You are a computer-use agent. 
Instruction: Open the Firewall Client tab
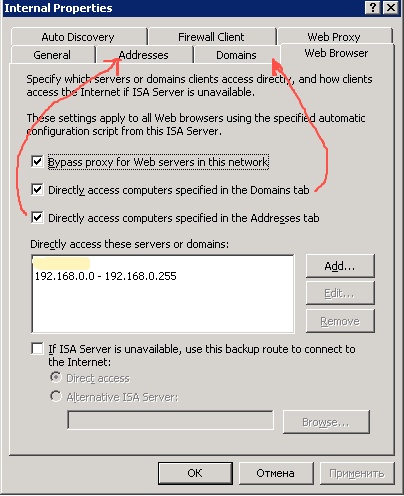[211, 37]
